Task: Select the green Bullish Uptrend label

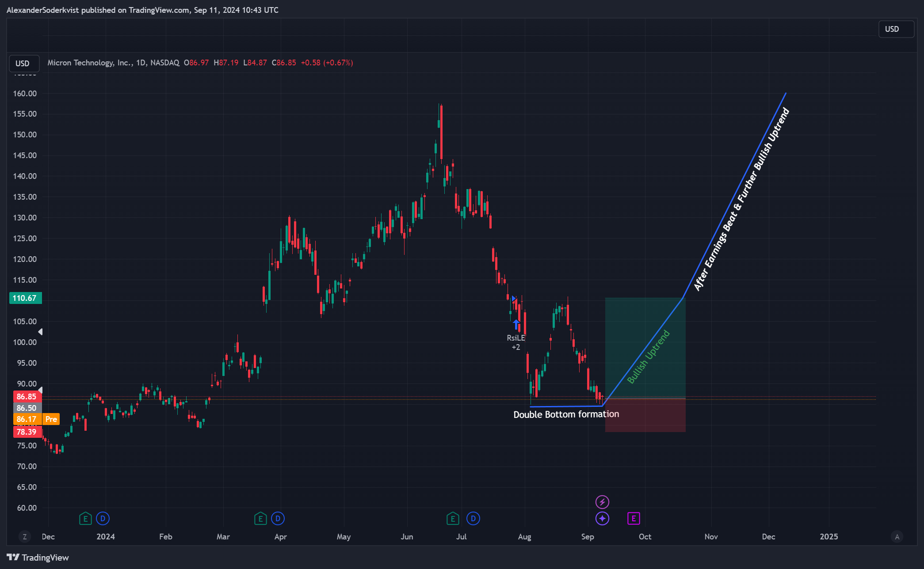Action: [x=649, y=357]
